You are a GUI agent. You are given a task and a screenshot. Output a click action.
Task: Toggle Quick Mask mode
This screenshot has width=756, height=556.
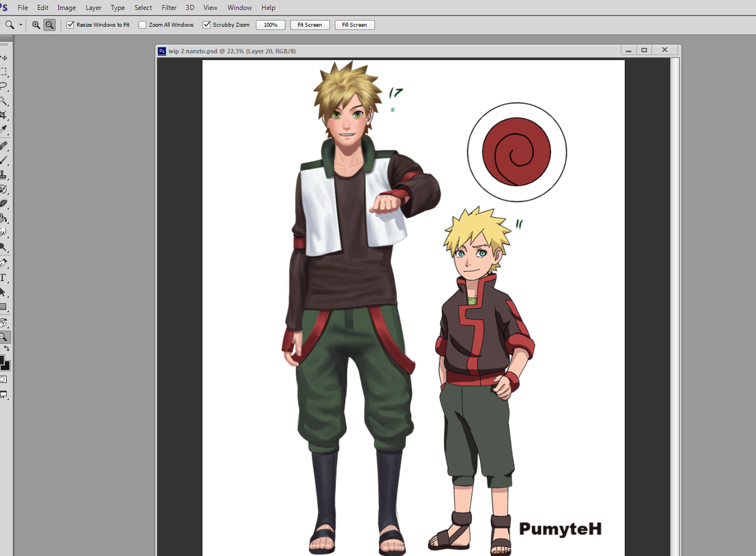click(4, 380)
